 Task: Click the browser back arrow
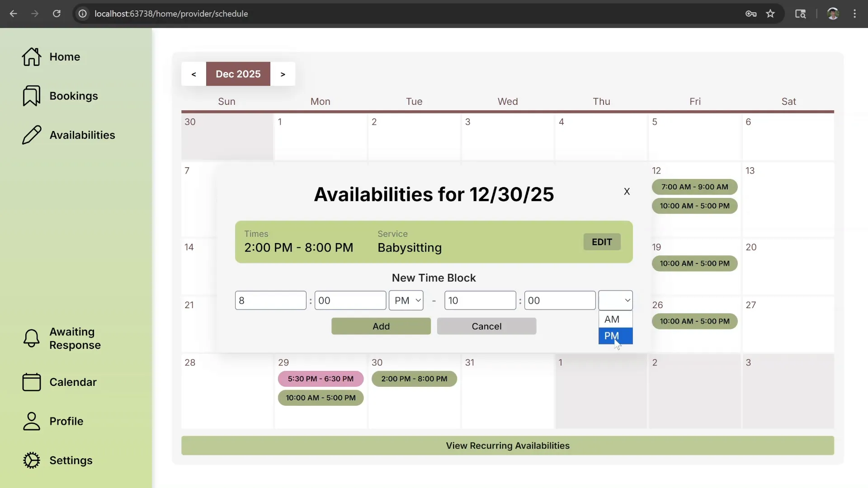click(13, 14)
